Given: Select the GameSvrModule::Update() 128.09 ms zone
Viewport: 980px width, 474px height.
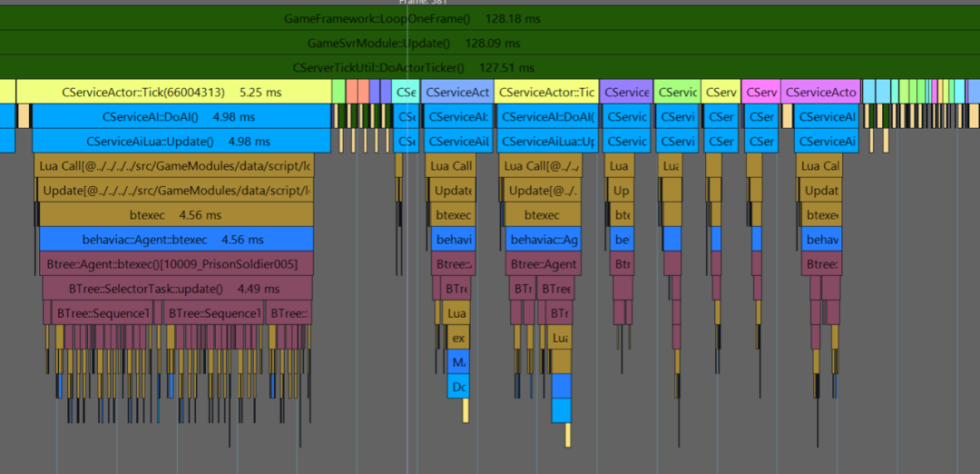Looking at the screenshot, I should pos(490,43).
